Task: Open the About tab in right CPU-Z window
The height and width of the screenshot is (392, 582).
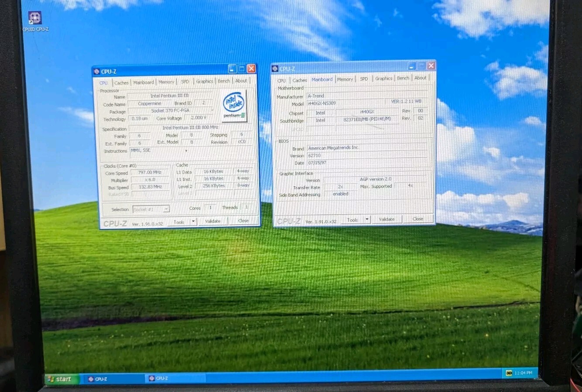Action: point(421,78)
